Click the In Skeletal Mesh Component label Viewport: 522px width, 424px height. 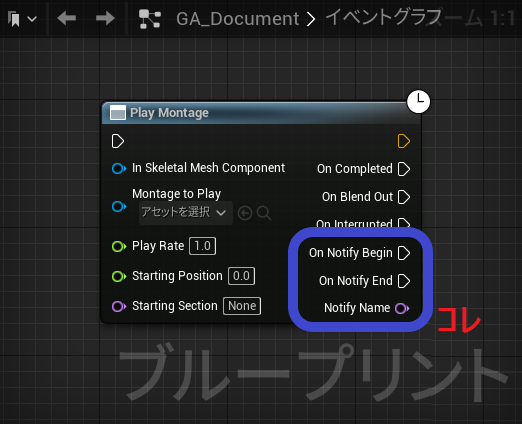(x=208, y=168)
